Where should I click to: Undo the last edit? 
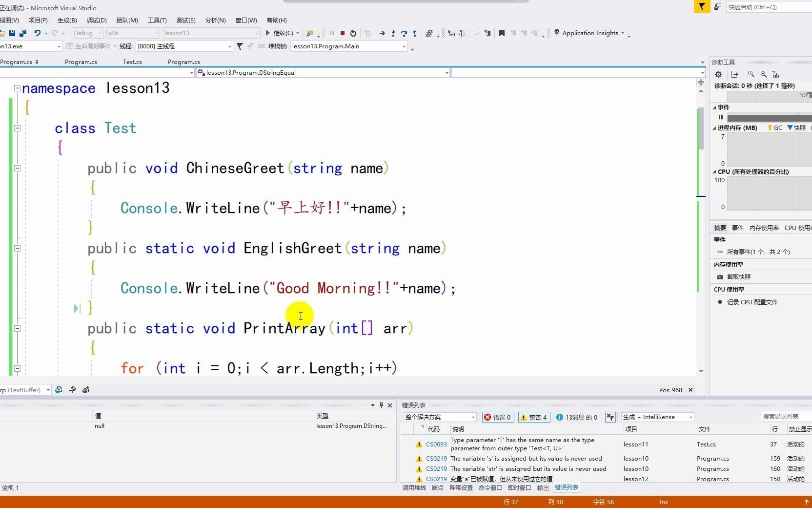click(x=37, y=33)
